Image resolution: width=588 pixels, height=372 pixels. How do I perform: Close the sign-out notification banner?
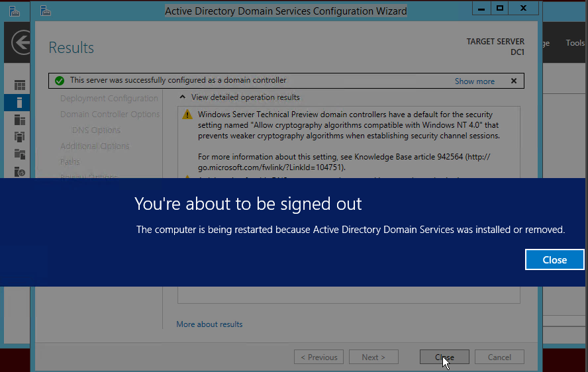point(555,259)
